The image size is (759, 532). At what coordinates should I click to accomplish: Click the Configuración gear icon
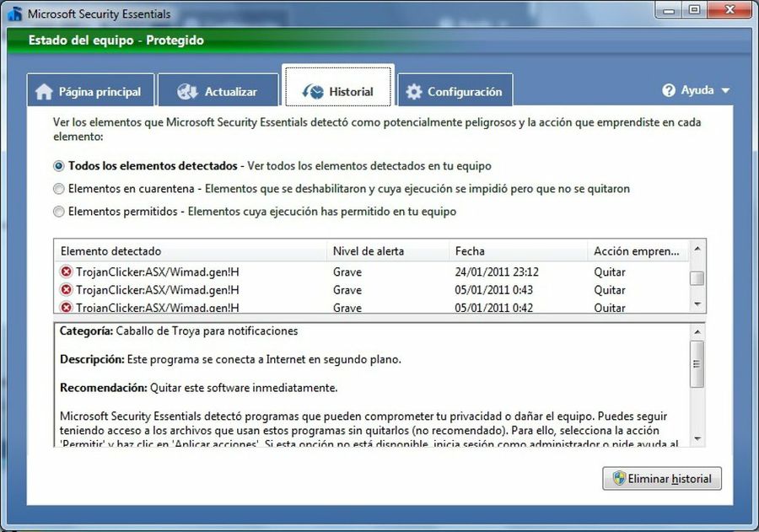coord(412,90)
